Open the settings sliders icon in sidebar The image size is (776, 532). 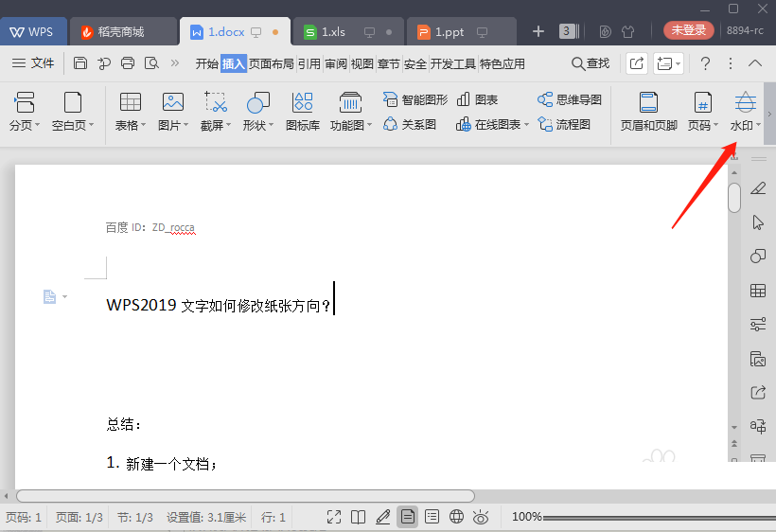[x=758, y=324]
